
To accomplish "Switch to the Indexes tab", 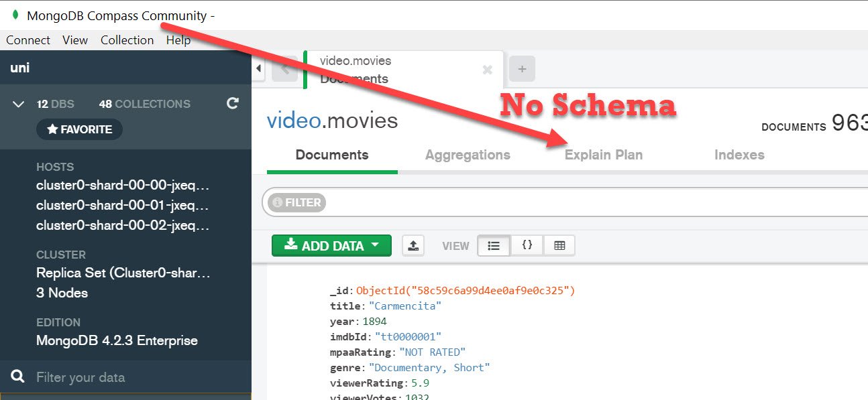I will (739, 155).
